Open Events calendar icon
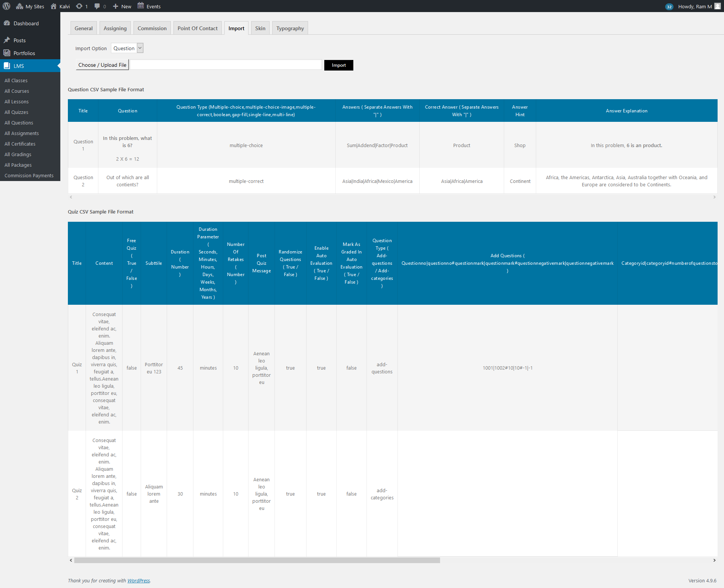Viewport: 724px width, 588px height. [x=141, y=6]
